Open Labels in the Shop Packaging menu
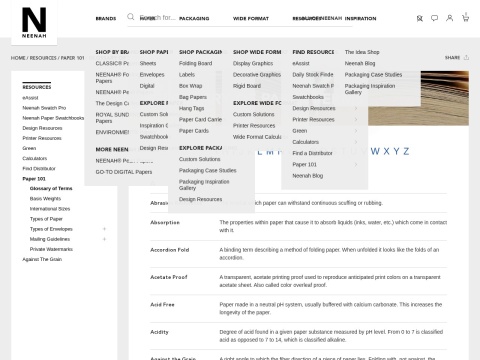 [x=187, y=75]
